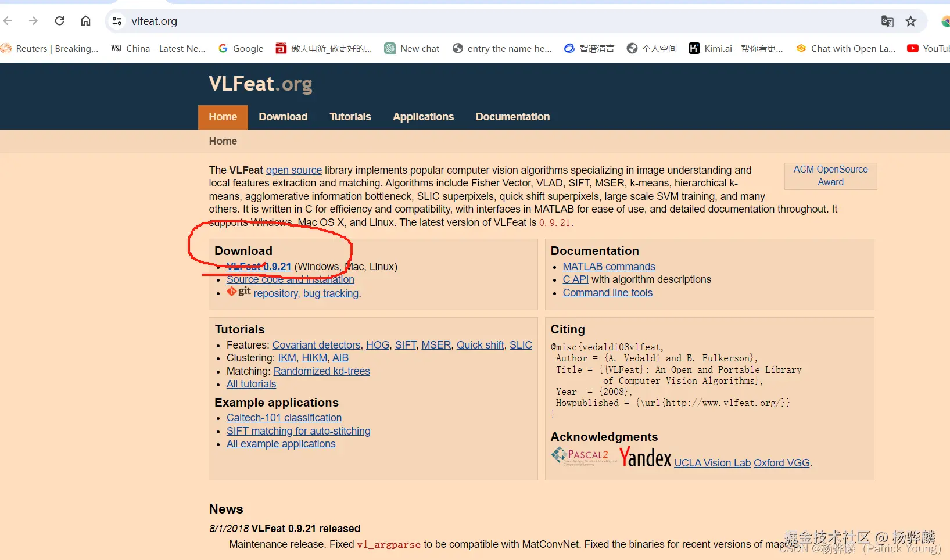Open the C API documentation link
950x560 pixels.
coord(576,279)
